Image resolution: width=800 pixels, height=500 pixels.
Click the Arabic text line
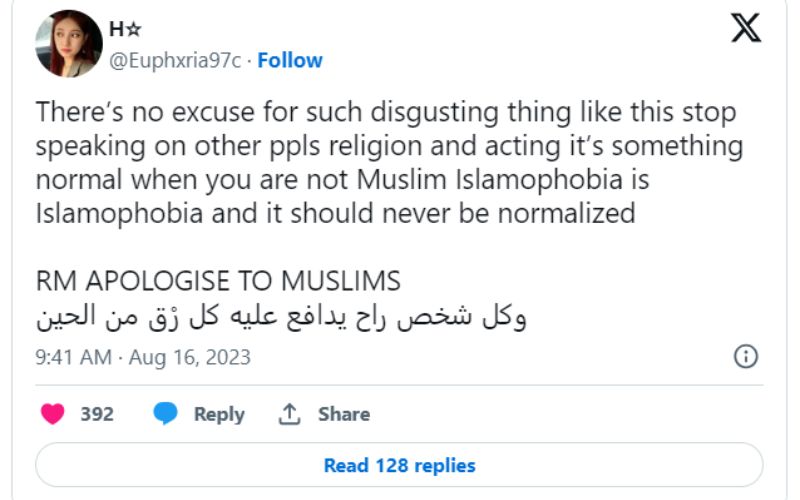[281, 317]
